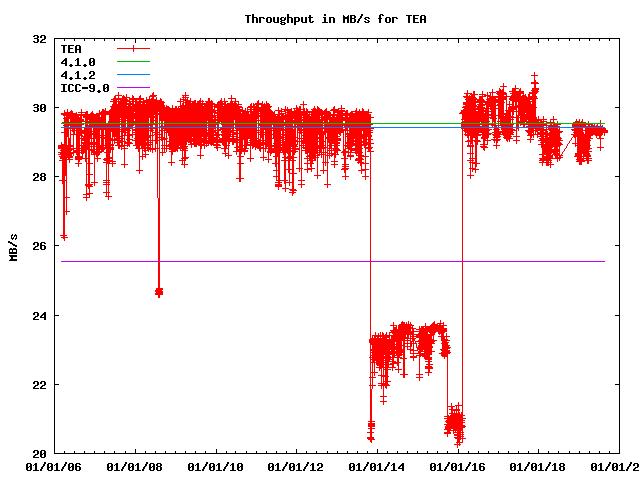The width and height of the screenshot is (640, 480).
Task: Select the 26 y-axis tick label
Action: coord(38,247)
